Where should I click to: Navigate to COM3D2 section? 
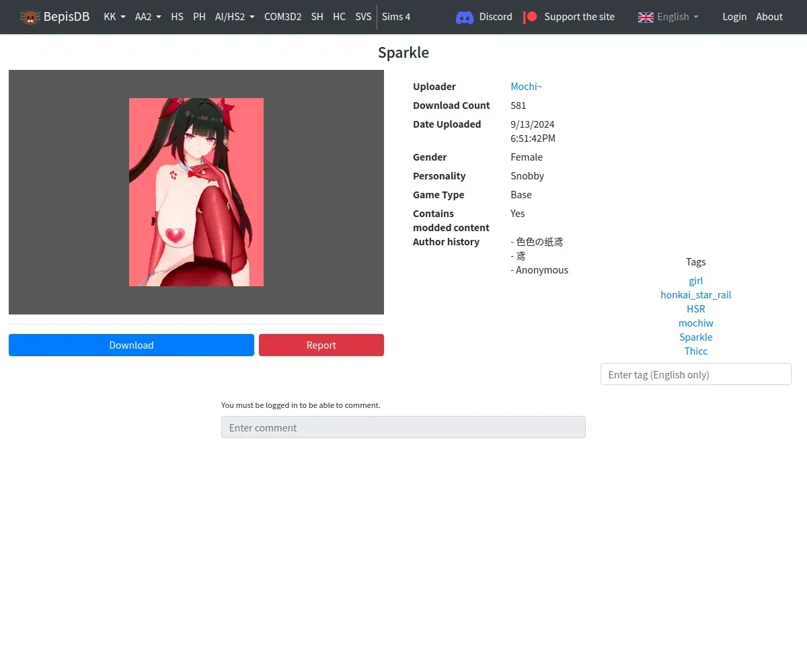(282, 17)
